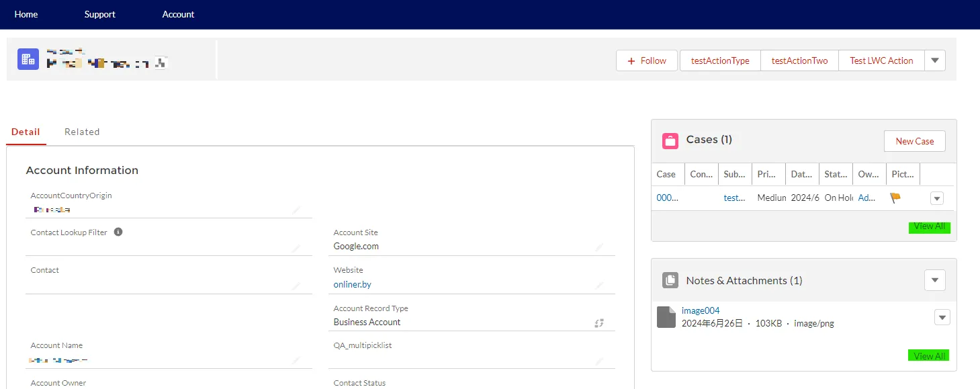Screen dimensions: 980x389
Task: Click the edit pencil for Website field
Action: [599, 286]
